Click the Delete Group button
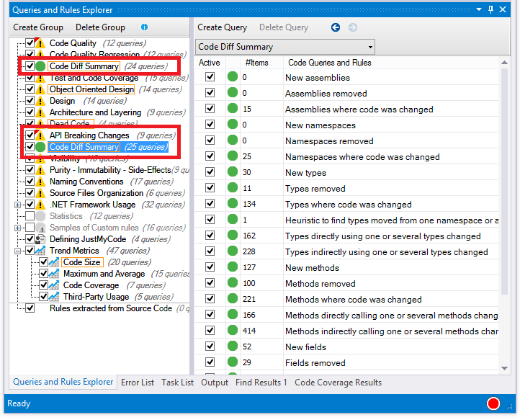Image resolution: width=520 pixels, height=420 pixels. (x=101, y=27)
